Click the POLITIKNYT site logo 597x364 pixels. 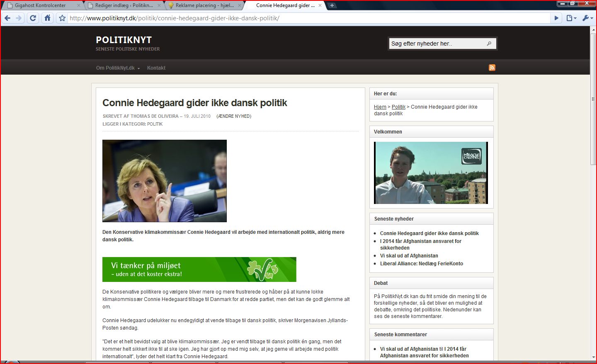[x=124, y=40]
